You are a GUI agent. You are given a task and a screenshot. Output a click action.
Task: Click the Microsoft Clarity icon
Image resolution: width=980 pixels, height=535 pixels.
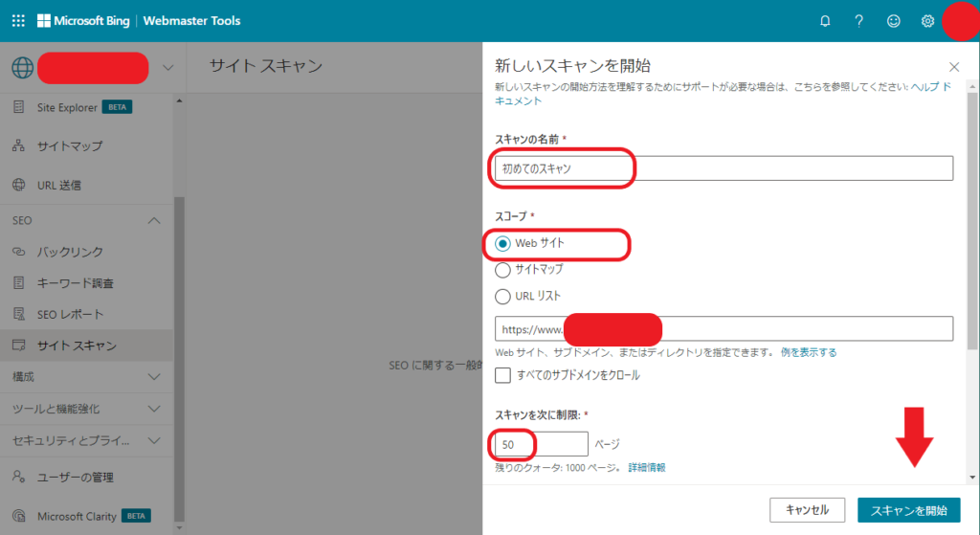[19, 516]
